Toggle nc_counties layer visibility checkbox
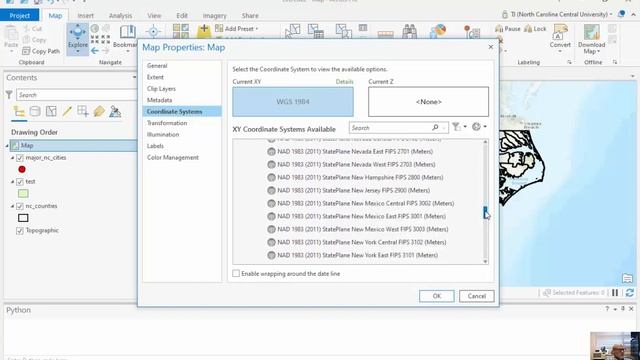640x360 pixels. 20,206
